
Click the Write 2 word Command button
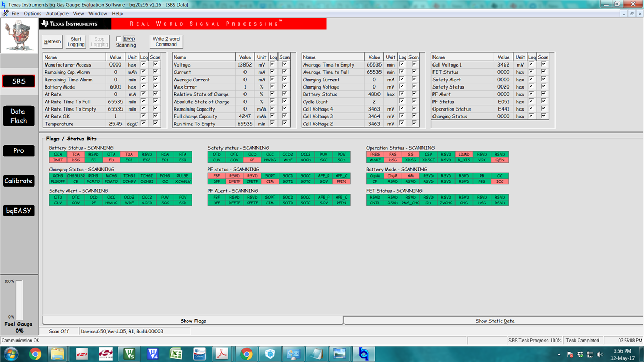[166, 42]
